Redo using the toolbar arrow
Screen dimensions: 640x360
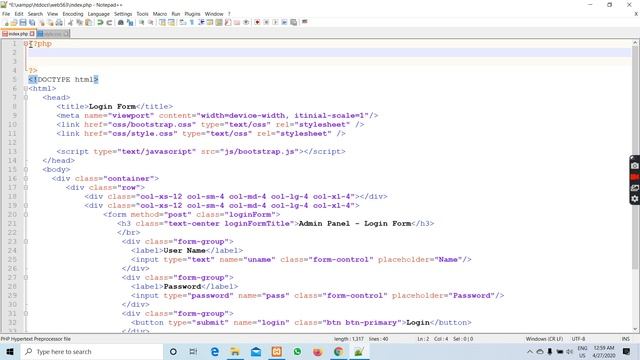(x=109, y=22)
